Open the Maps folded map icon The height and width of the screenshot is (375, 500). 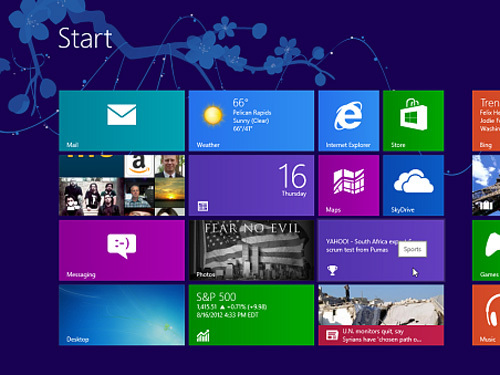[349, 181]
